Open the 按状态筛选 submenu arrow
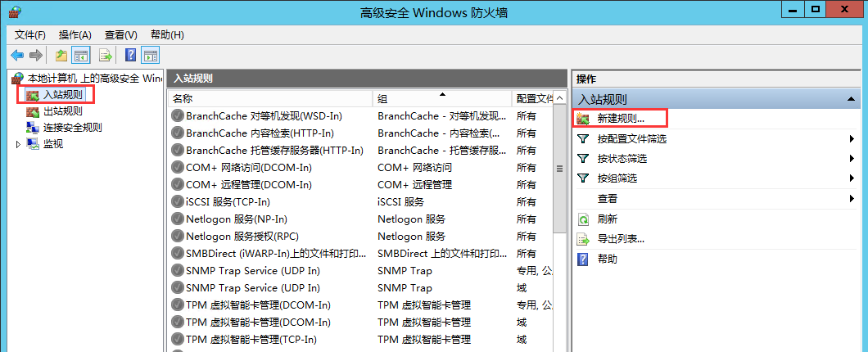The image size is (868, 352). coord(852,159)
